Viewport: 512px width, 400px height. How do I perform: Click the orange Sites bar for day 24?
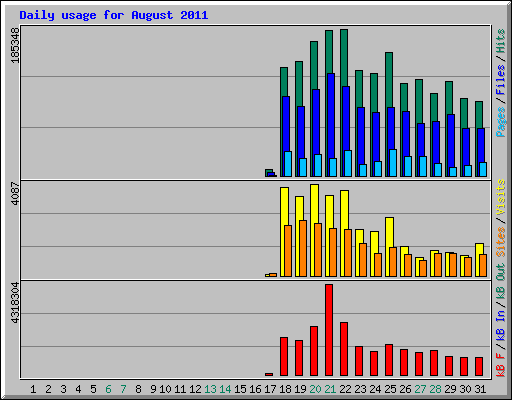(378, 265)
